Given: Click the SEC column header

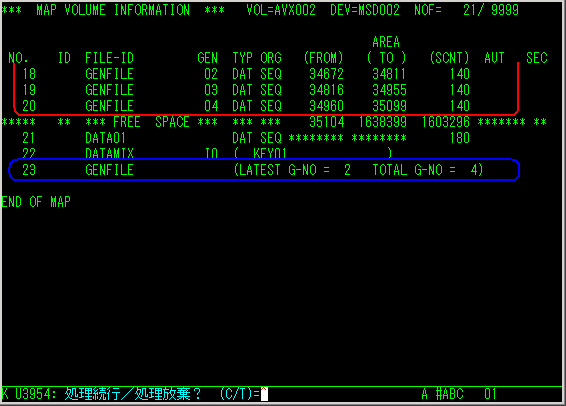Looking at the screenshot, I should pos(536,58).
